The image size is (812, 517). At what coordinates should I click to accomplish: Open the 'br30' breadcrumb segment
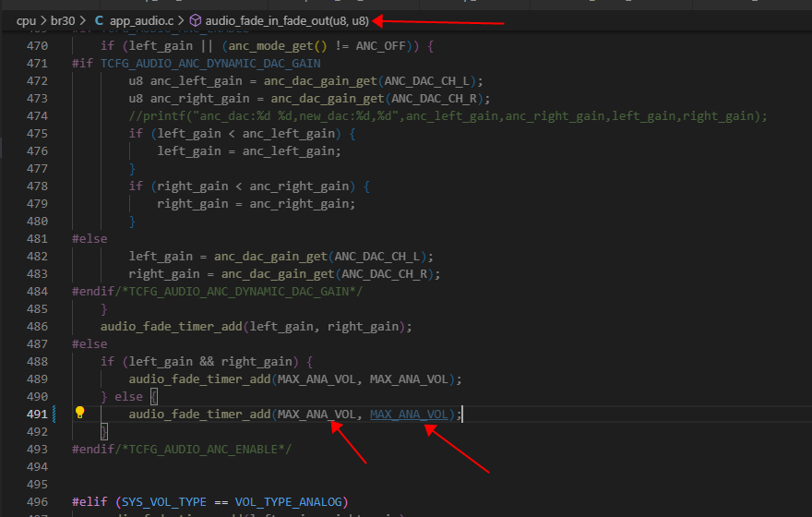pyautogui.click(x=63, y=20)
